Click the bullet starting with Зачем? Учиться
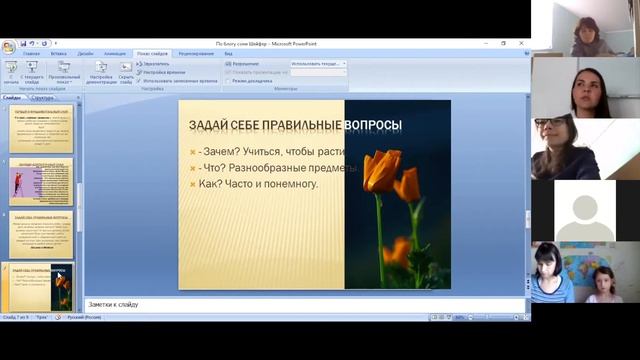 click(272, 152)
